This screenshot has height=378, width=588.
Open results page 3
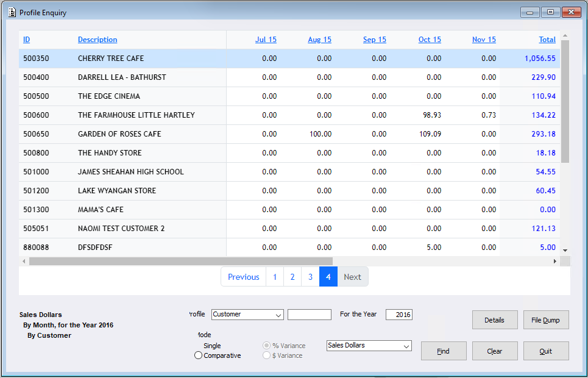point(311,277)
